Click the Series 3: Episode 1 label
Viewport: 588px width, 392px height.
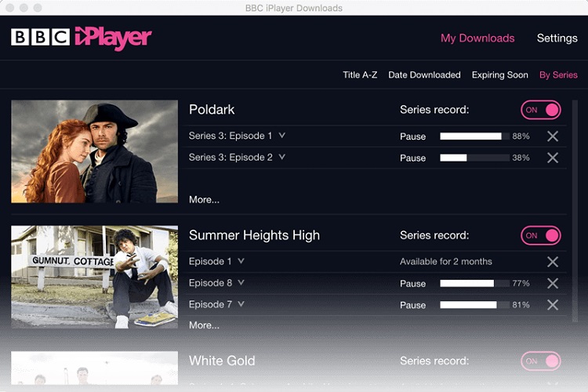[230, 136]
